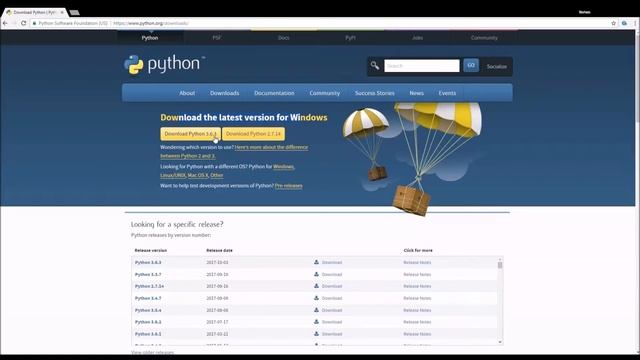Image resolution: width=640 pixels, height=360 pixels.
Task: Click download icon in Python 3.3.7 row
Action: (x=316, y=274)
